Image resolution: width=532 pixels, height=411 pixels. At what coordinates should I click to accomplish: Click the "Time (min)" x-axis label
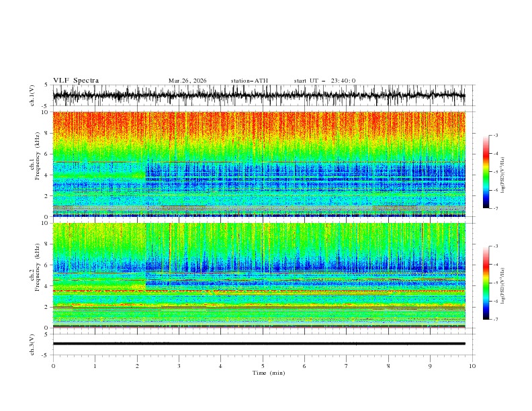point(269,373)
